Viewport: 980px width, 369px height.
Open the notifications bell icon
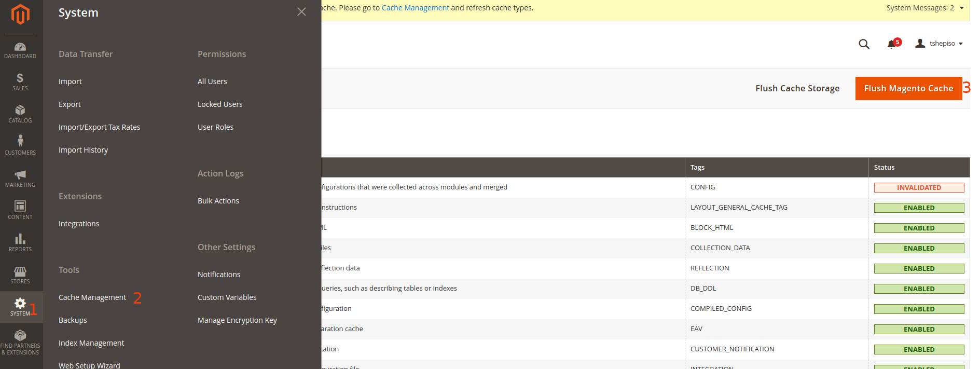(892, 44)
